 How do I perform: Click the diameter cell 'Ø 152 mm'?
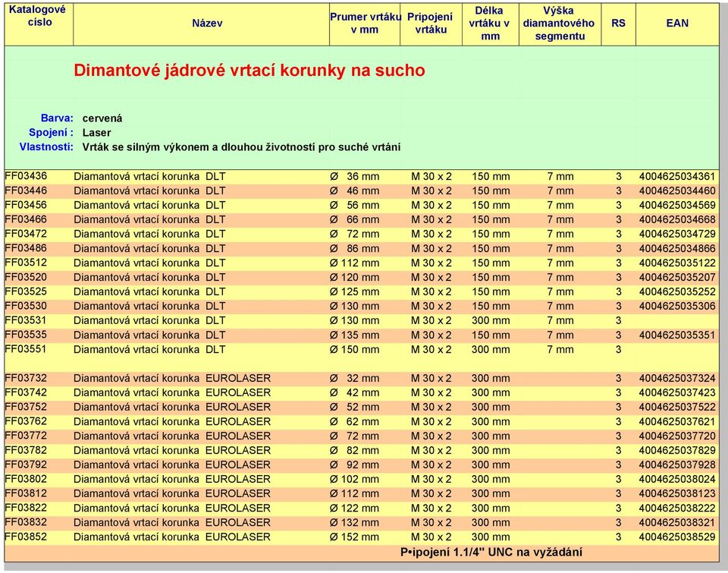click(x=354, y=537)
